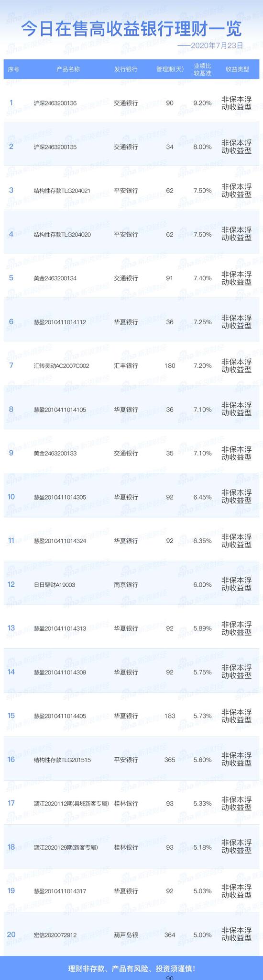Open product 宏信2020072912
This screenshot has width=263, height=980.
tap(55, 935)
